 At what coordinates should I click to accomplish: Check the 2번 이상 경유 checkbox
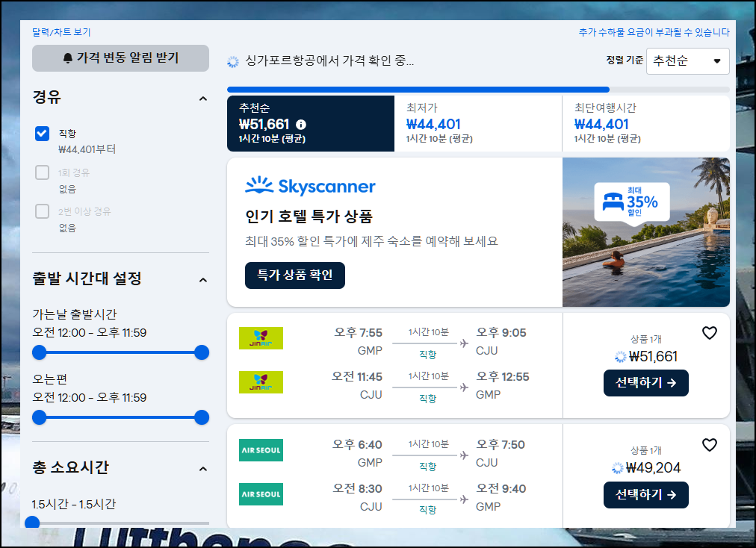43,211
